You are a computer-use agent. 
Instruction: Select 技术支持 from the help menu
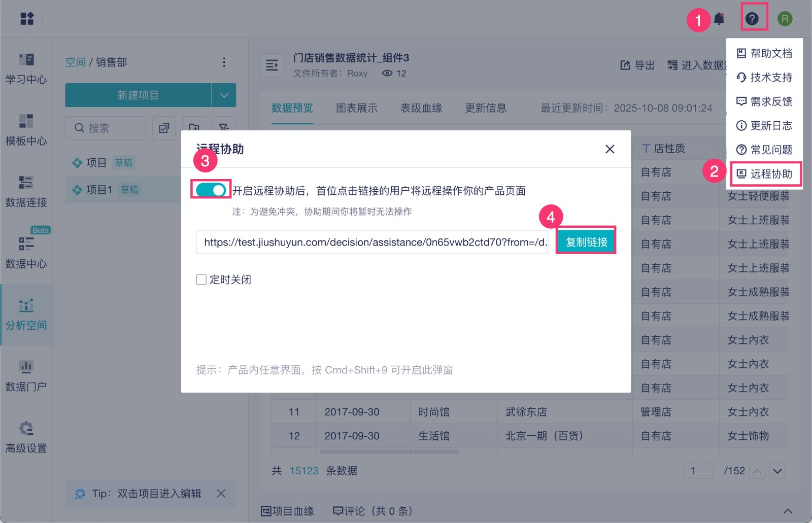tap(764, 77)
